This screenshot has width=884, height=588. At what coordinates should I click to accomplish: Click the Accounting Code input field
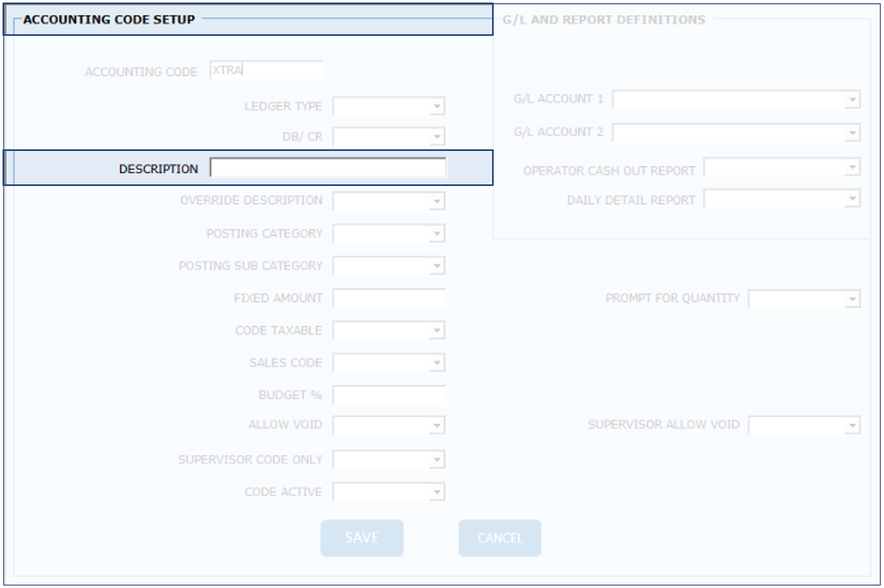(265, 72)
